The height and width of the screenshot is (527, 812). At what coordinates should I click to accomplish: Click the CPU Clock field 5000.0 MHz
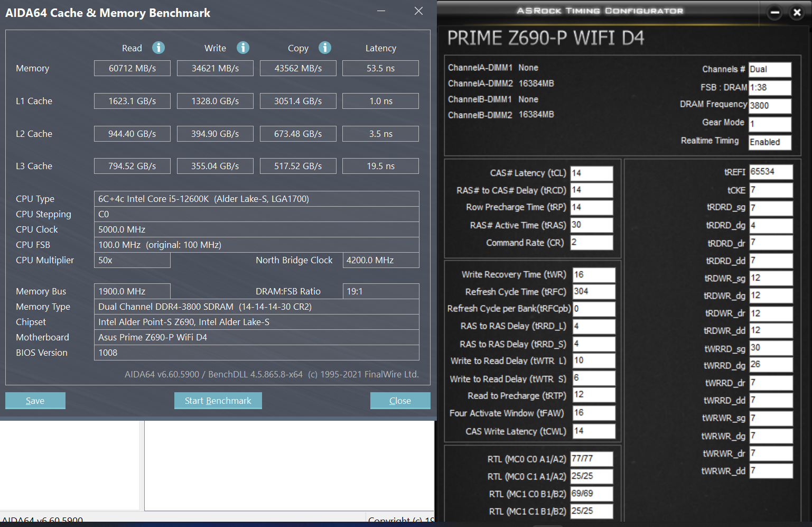pyautogui.click(x=257, y=229)
